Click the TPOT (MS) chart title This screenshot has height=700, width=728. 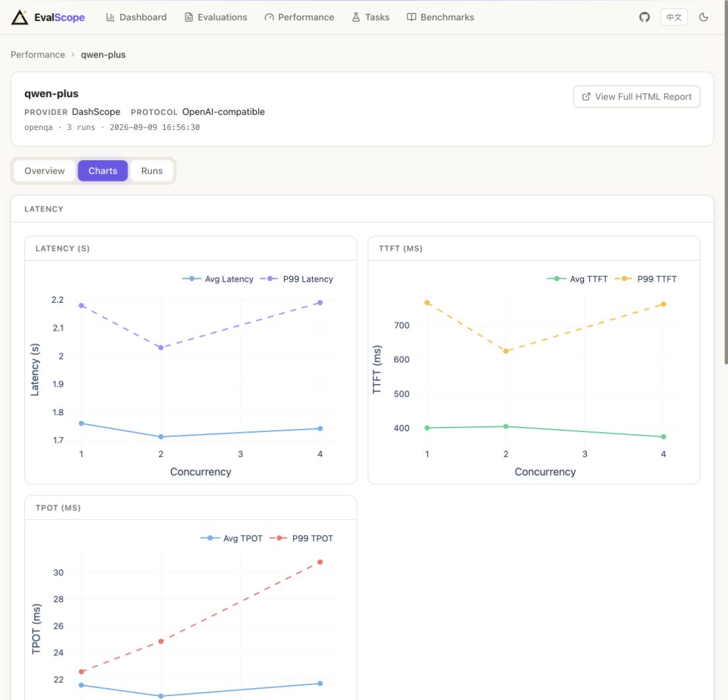[58, 508]
